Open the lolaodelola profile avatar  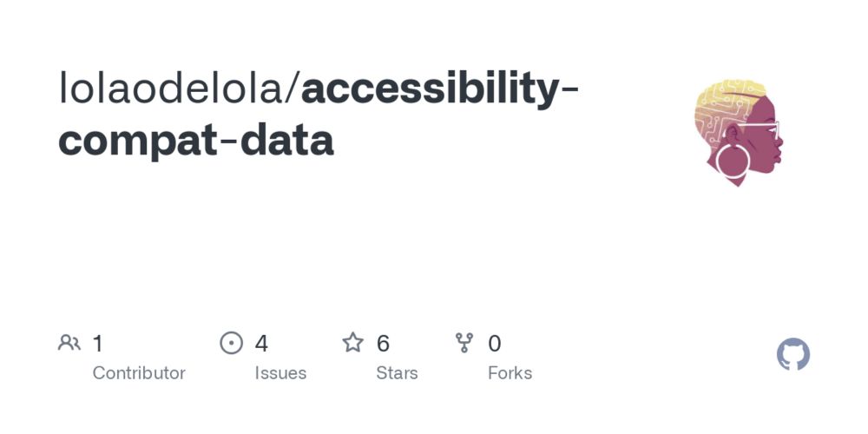(x=739, y=133)
